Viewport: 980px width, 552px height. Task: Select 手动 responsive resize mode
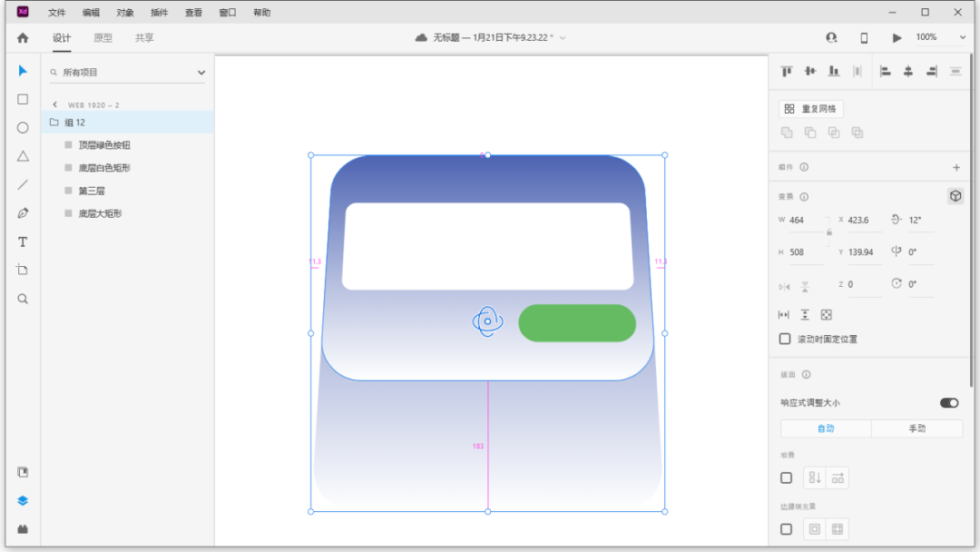coord(916,429)
